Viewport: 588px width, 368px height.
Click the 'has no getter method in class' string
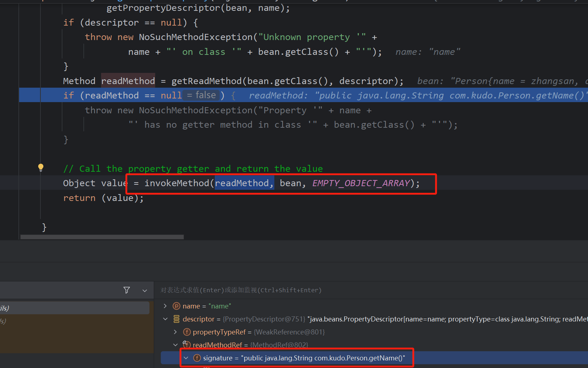point(223,125)
